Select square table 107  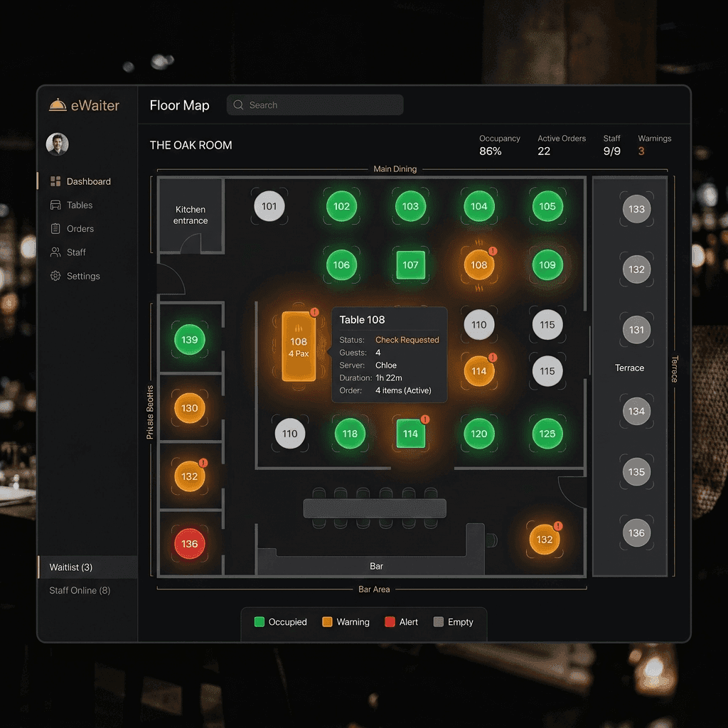pos(410,264)
